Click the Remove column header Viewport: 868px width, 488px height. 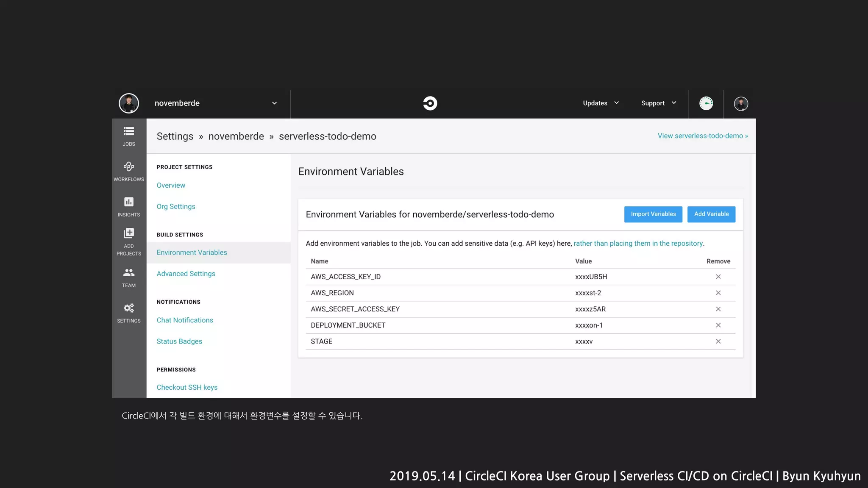click(x=718, y=261)
